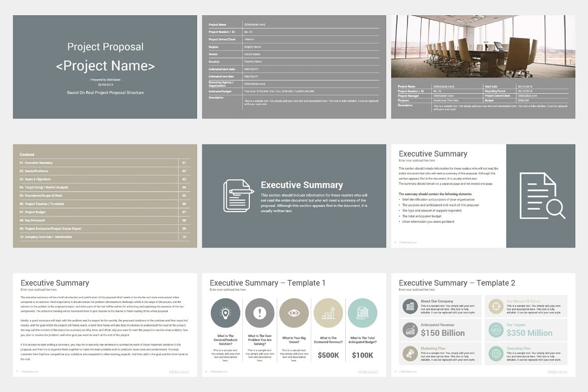Open the conference room photo thumbnail
588x392 pixels.
[483, 46]
